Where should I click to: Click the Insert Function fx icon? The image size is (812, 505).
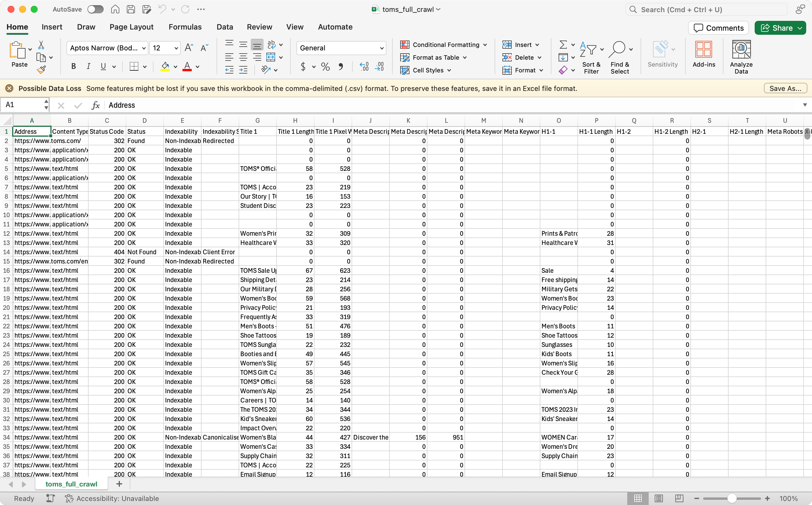tap(96, 105)
